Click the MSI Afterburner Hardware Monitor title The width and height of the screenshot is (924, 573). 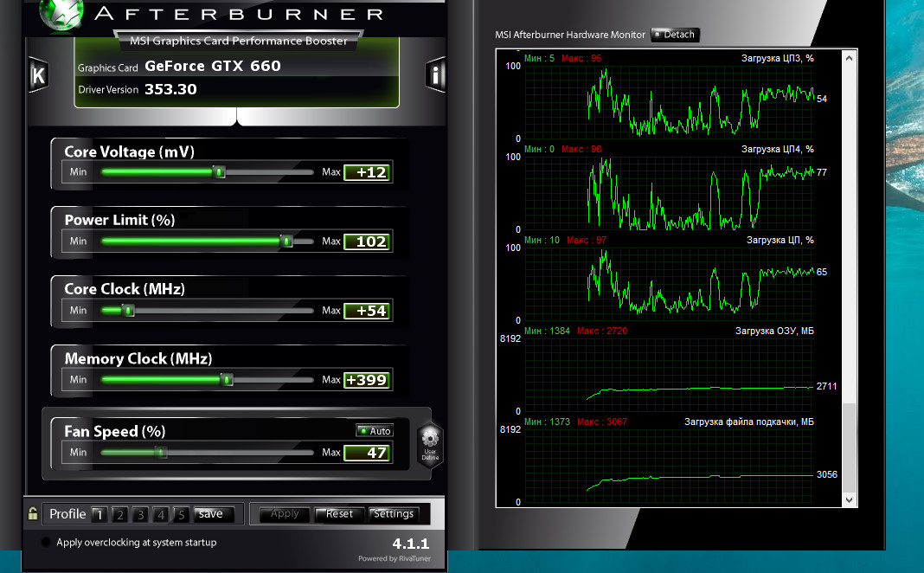570,35
